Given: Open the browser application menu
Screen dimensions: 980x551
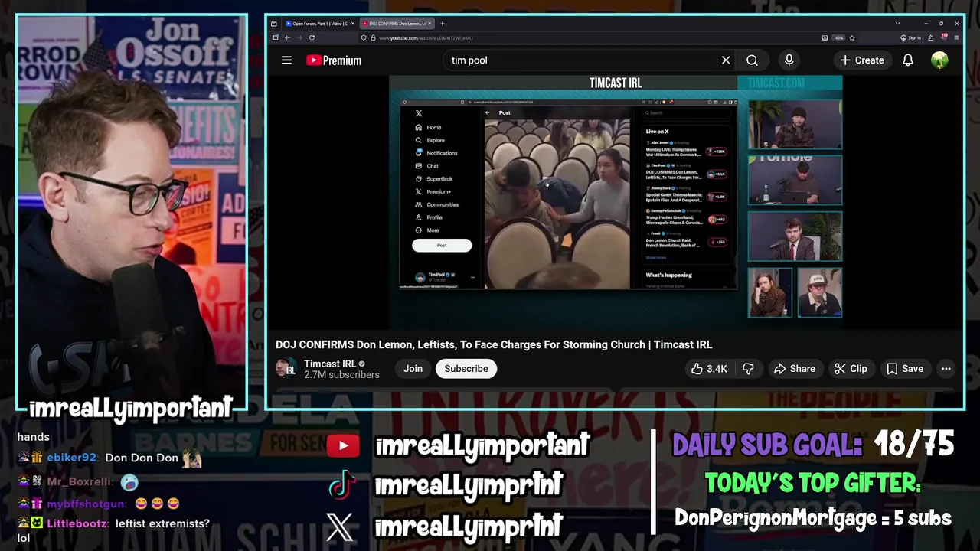Looking at the screenshot, I should point(956,37).
